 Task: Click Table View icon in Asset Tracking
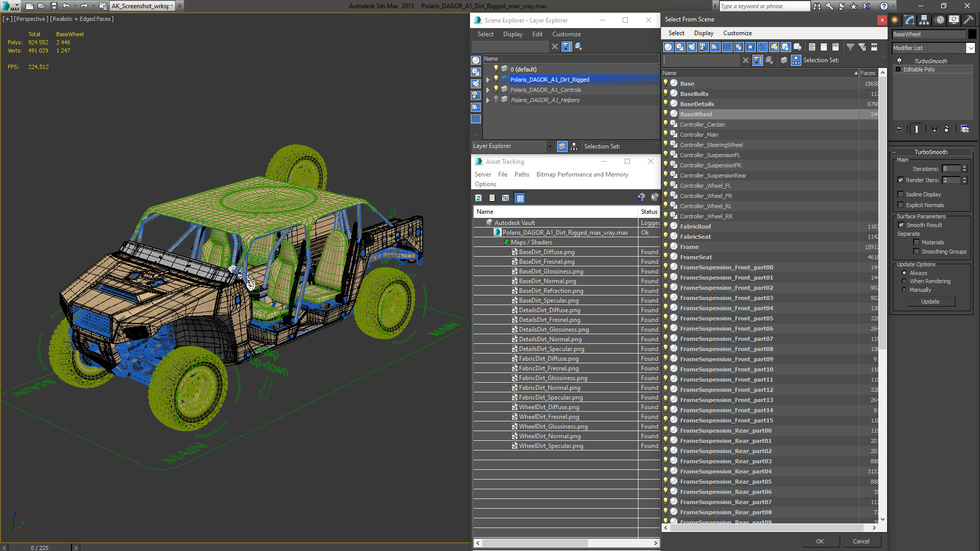[x=520, y=198]
